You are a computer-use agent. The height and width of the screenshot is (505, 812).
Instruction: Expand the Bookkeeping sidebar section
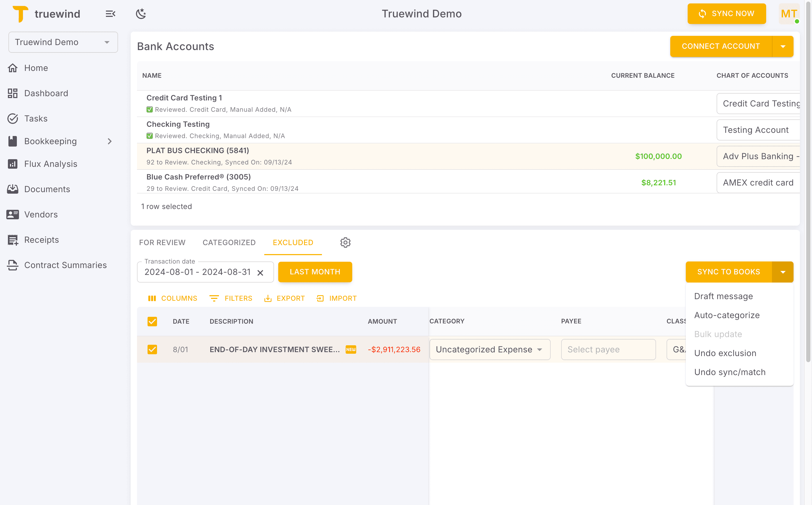coord(110,141)
